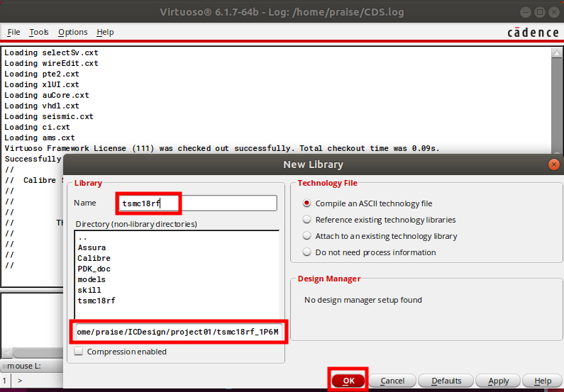The width and height of the screenshot is (564, 392).
Task: Click the OK button in New Library
Action: pos(348,381)
